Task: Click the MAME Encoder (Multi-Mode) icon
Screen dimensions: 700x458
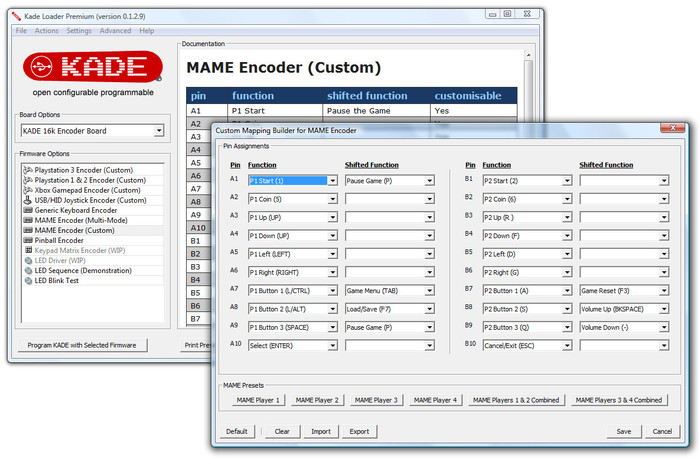Action: [28, 221]
